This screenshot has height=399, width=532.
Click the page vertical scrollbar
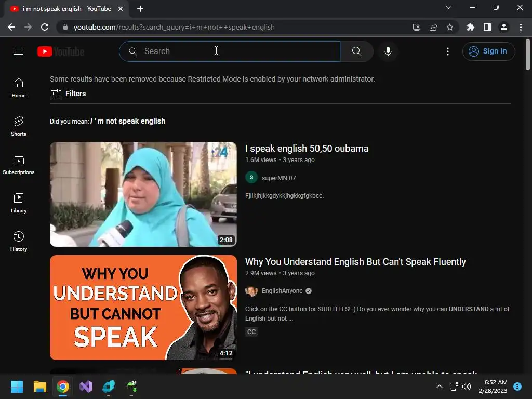click(x=528, y=54)
